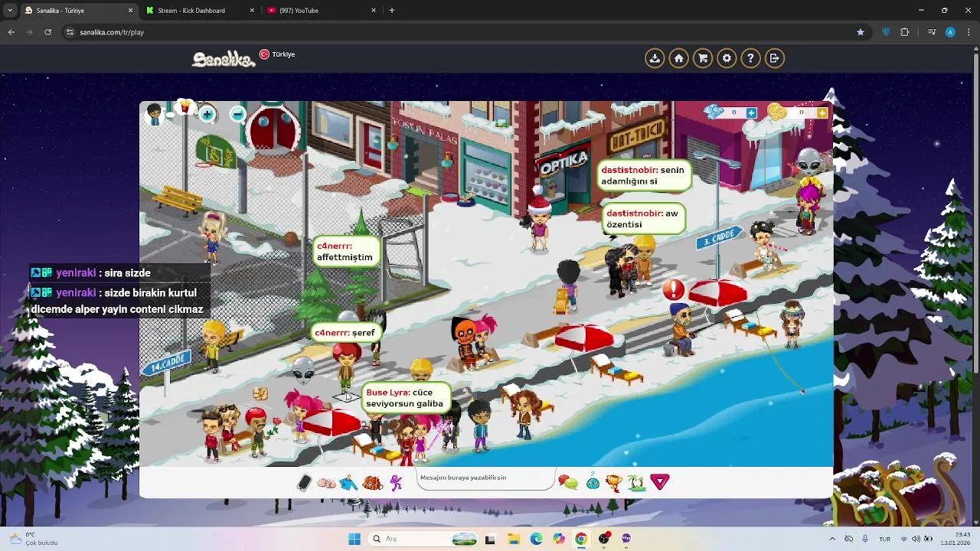
Task: Close the YouTube tab
Action: pos(374,11)
